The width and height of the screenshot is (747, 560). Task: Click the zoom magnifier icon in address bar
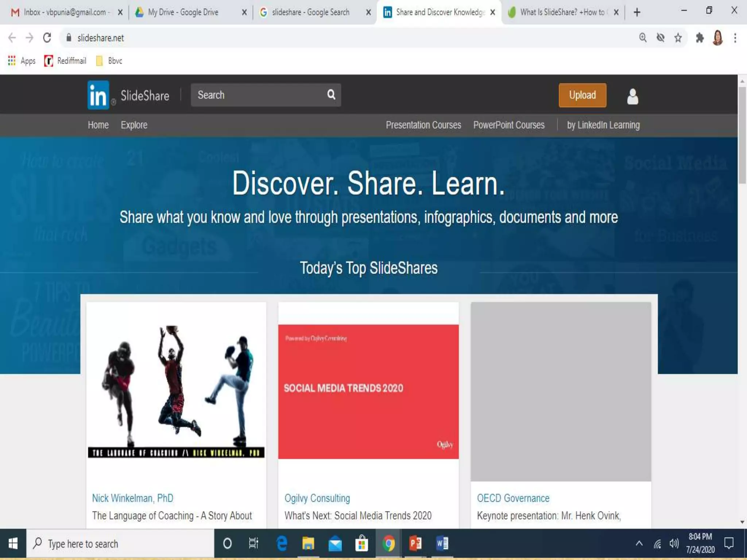coord(643,38)
